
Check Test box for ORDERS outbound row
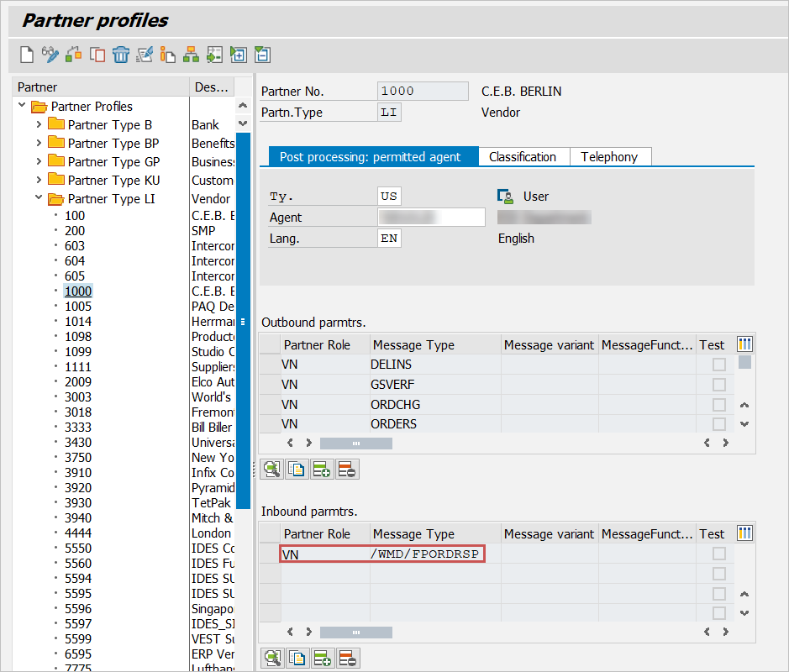point(718,424)
